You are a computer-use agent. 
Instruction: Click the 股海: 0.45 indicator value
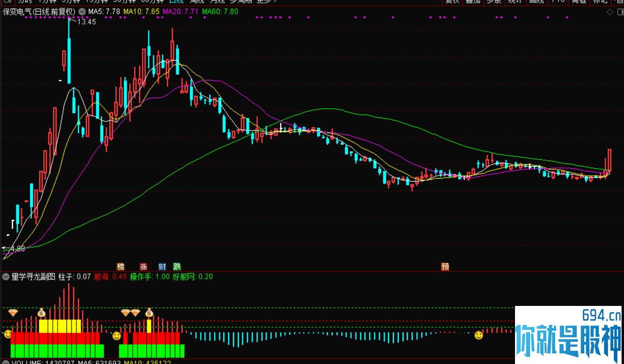click(x=110, y=277)
